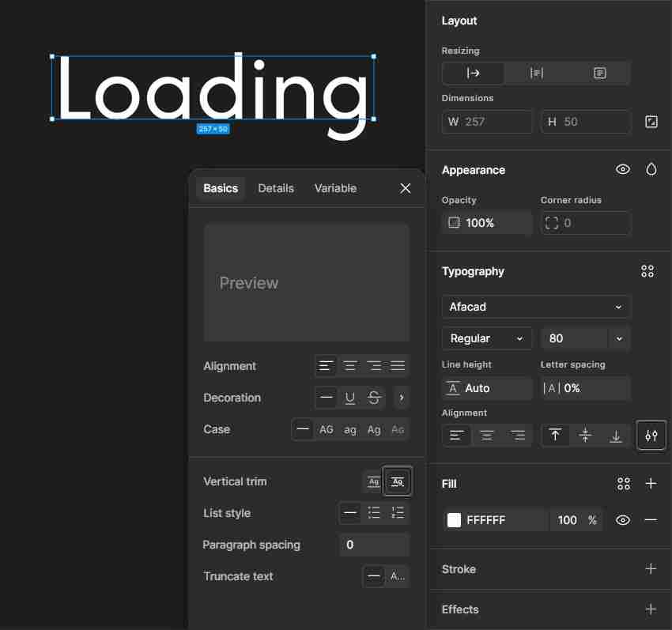Open blend mode droplet icon in Appearance
The width and height of the screenshot is (672, 630).
[651, 170]
